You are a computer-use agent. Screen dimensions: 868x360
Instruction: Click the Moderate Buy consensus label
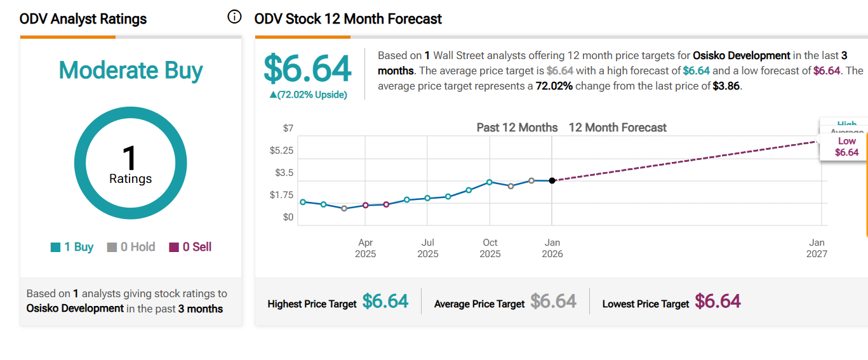pyautogui.click(x=131, y=70)
